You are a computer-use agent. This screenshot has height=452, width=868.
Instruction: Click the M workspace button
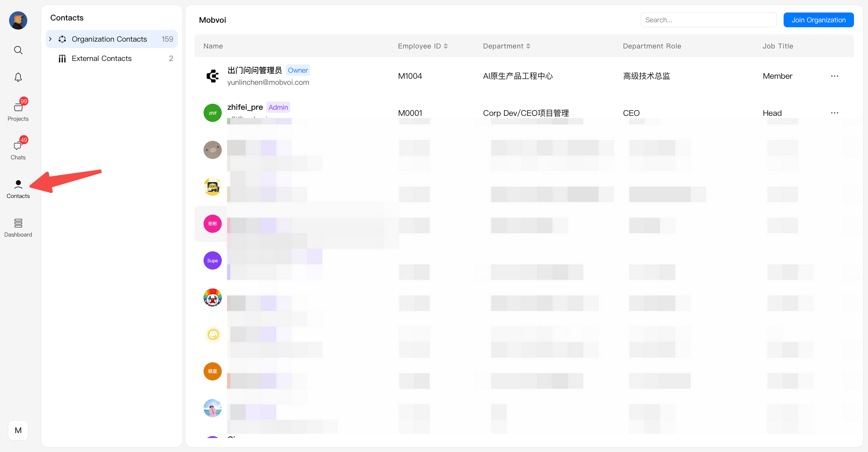point(18,430)
